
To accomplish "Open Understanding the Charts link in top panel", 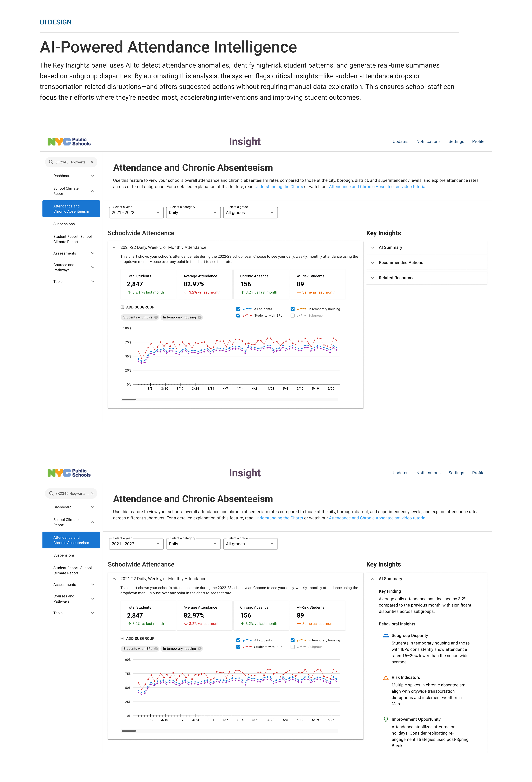I will click(x=278, y=187).
